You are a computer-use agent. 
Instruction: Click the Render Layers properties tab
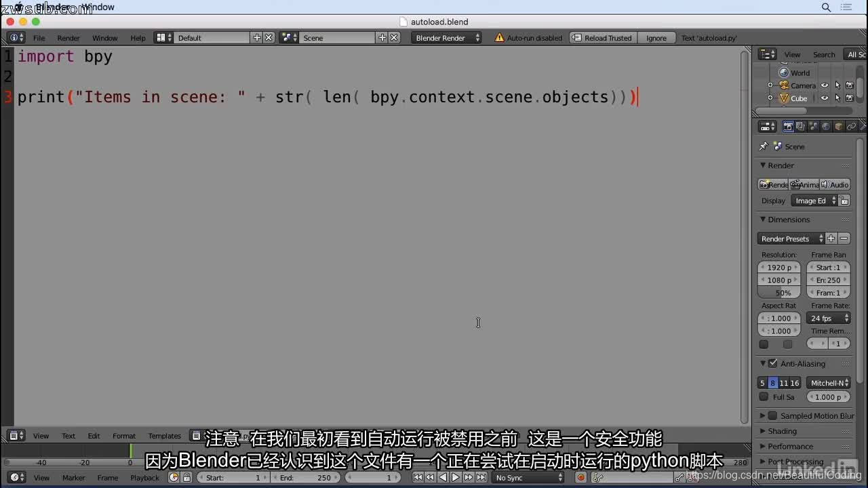800,126
